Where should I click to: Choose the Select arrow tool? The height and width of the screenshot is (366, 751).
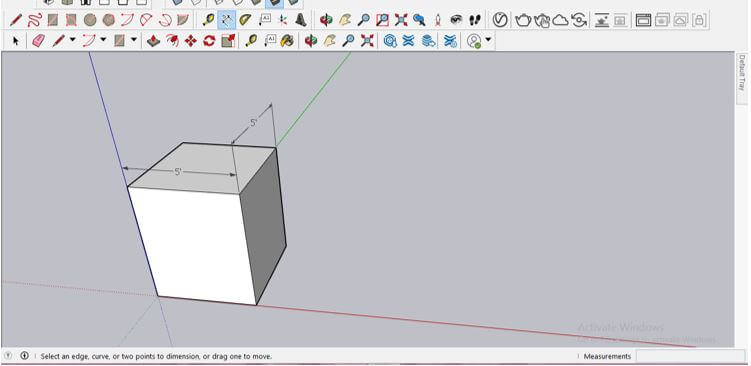pos(16,41)
